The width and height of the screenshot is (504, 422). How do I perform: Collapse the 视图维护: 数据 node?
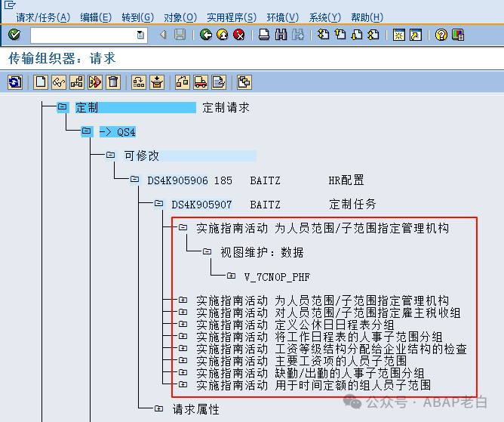pyautogui.click(x=207, y=251)
